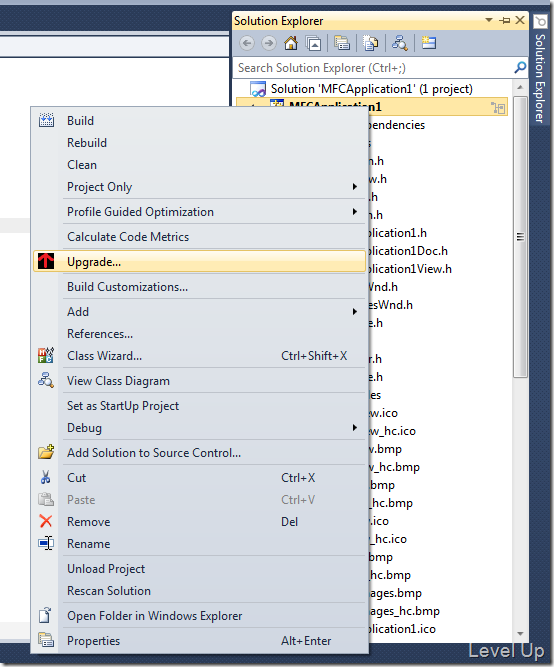The width and height of the screenshot is (554, 667).
Task: Click the Open Folder in Windows Explorer icon
Action: (x=45, y=615)
